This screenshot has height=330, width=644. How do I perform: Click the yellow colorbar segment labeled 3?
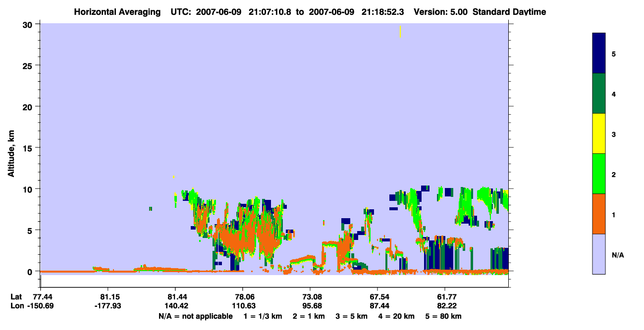tap(599, 134)
